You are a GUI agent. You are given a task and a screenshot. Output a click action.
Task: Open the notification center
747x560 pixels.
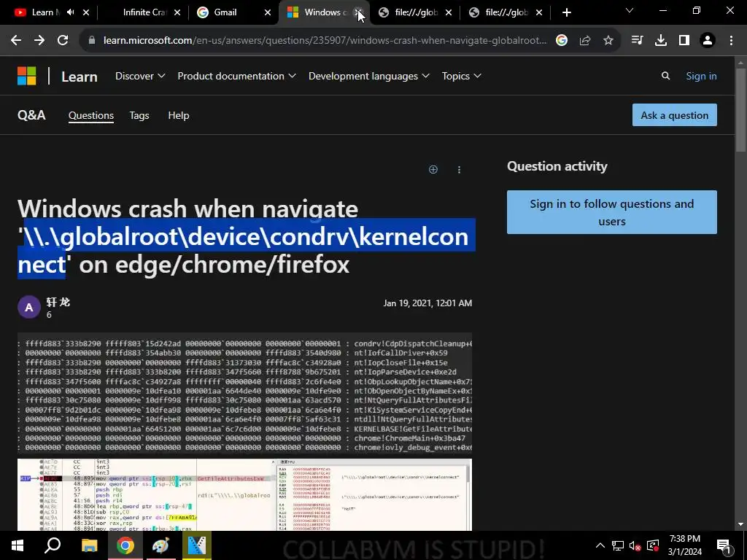[x=724, y=545]
